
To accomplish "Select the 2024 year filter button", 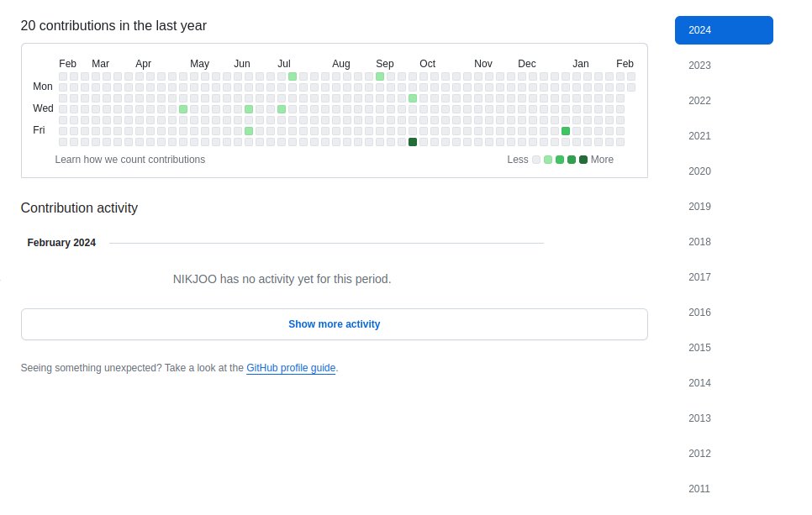I will click(724, 30).
